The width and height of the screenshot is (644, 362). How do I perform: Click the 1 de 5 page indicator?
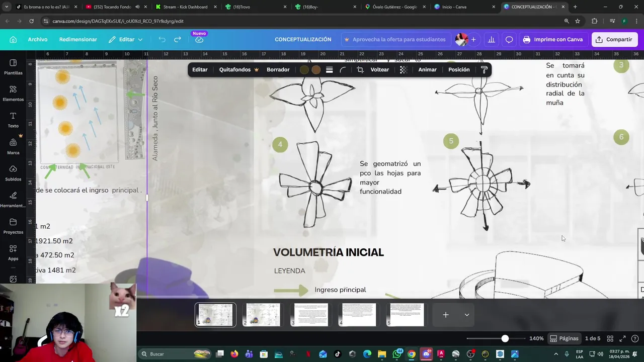[x=593, y=338]
